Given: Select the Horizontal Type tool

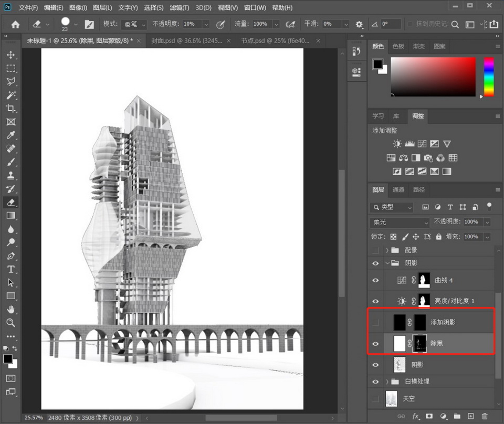Looking at the screenshot, I should click(10, 269).
